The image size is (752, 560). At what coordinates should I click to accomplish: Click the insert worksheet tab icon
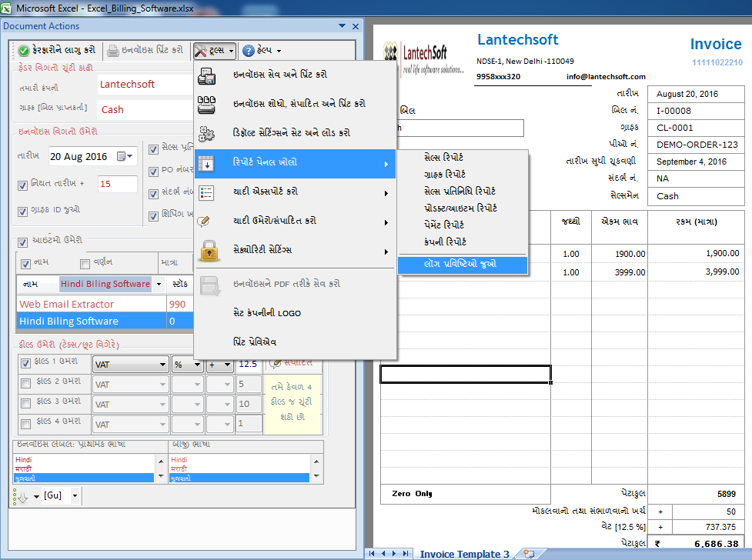tap(529, 554)
